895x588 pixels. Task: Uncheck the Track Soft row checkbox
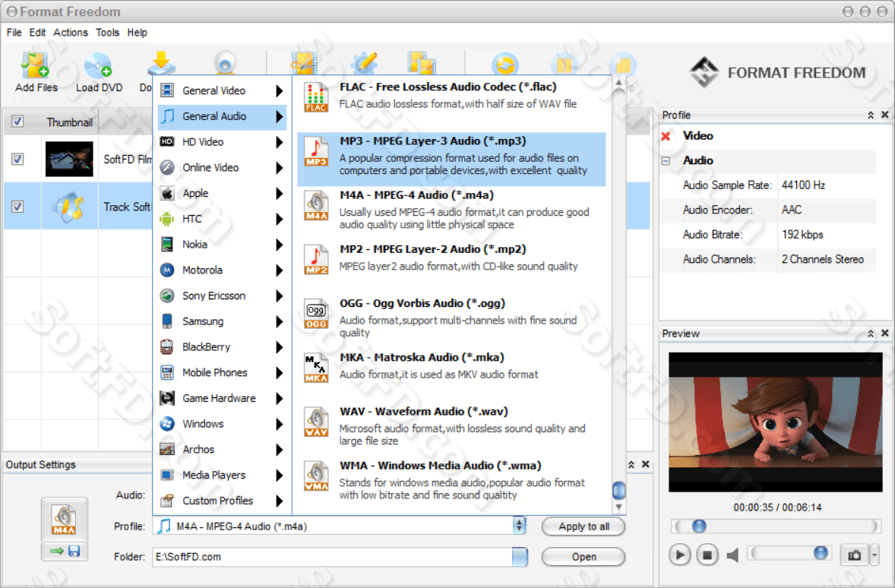(17, 206)
